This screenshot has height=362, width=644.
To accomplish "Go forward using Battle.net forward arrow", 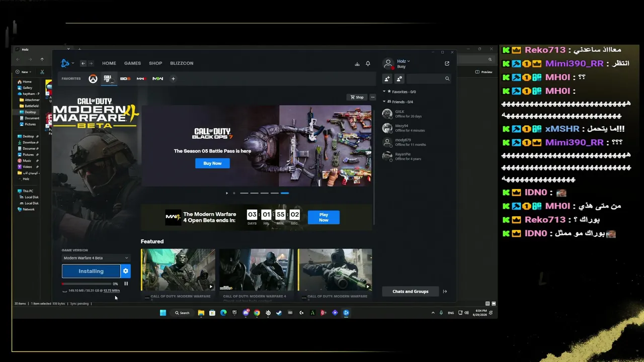I will pyautogui.click(x=91, y=63).
